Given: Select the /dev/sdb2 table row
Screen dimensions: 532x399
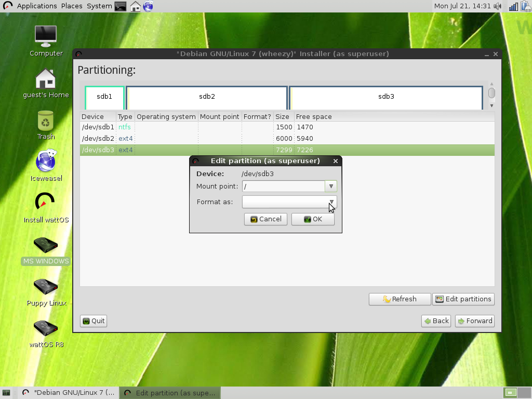Looking at the screenshot, I should (287, 139).
